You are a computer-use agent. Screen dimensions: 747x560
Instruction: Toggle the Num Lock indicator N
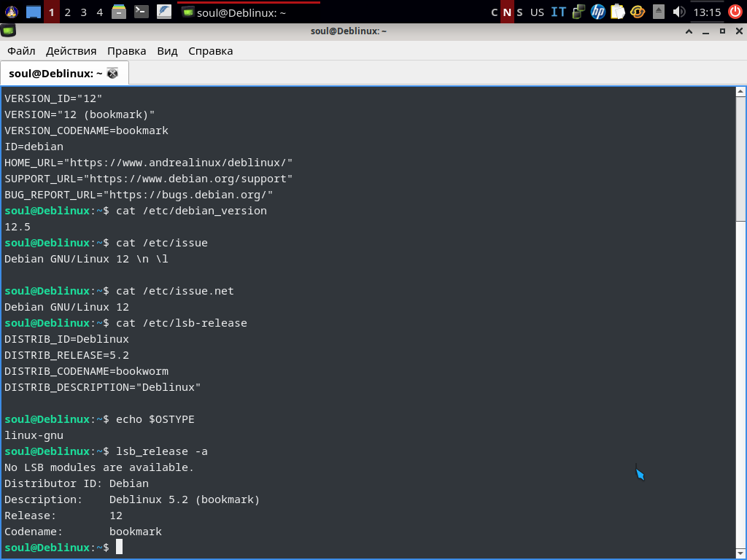click(x=507, y=12)
